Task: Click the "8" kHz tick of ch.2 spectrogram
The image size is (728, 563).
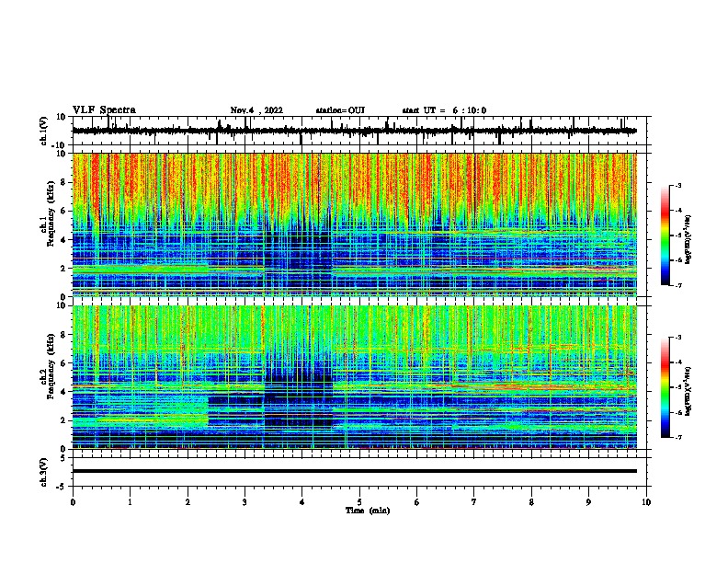Action: point(63,335)
